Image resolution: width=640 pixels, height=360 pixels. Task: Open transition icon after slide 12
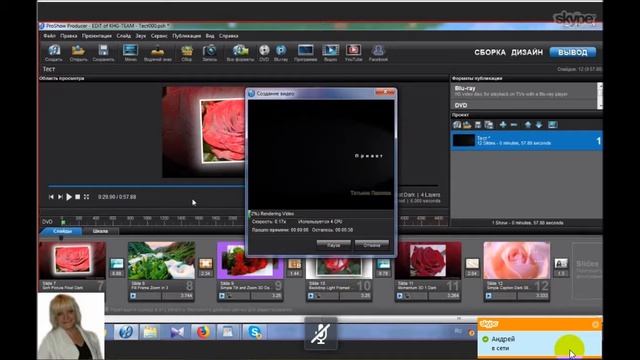pos(561,264)
